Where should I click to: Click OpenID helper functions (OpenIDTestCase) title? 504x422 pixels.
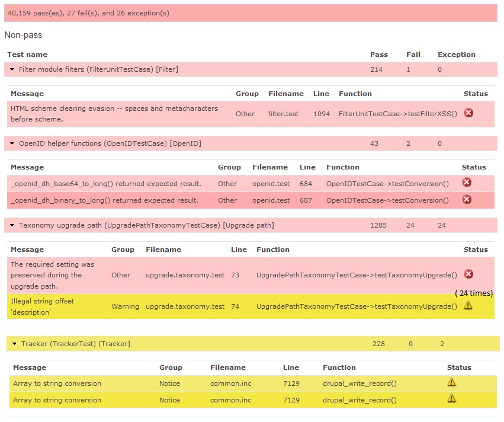point(110,143)
